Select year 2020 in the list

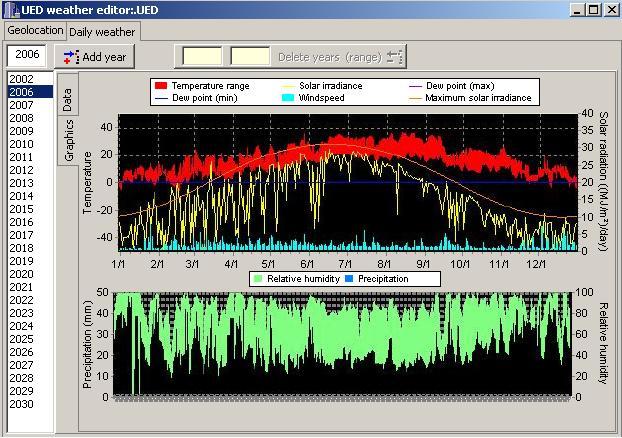(30, 274)
